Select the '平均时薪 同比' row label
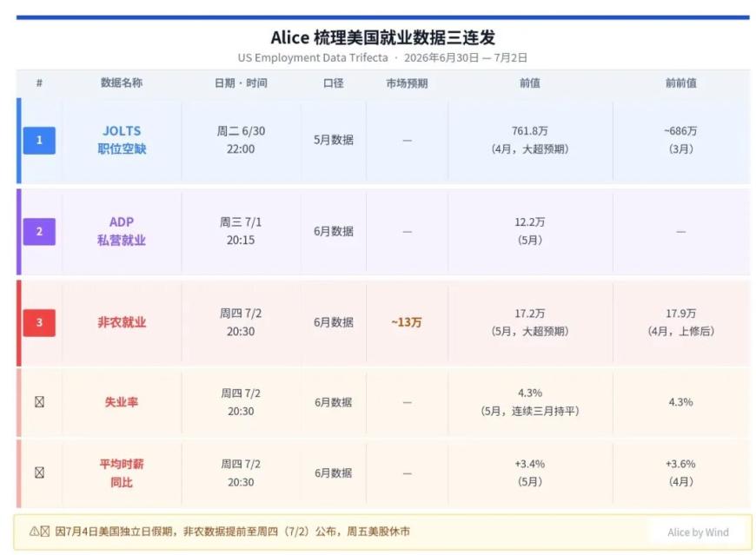The width and height of the screenshot is (756, 555). pyautogui.click(x=122, y=473)
